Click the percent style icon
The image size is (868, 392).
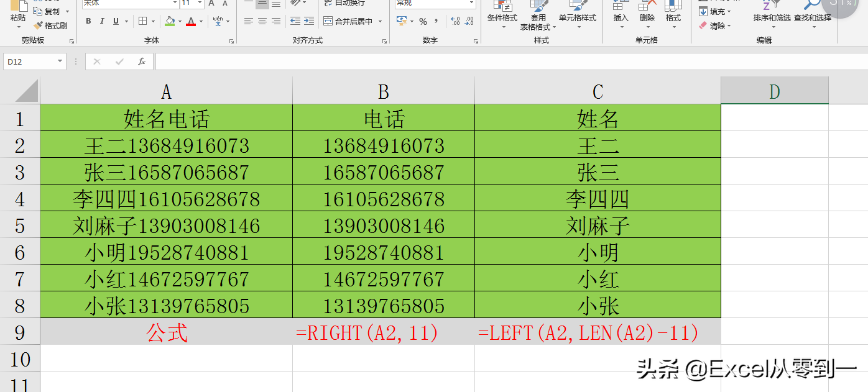pyautogui.click(x=423, y=21)
